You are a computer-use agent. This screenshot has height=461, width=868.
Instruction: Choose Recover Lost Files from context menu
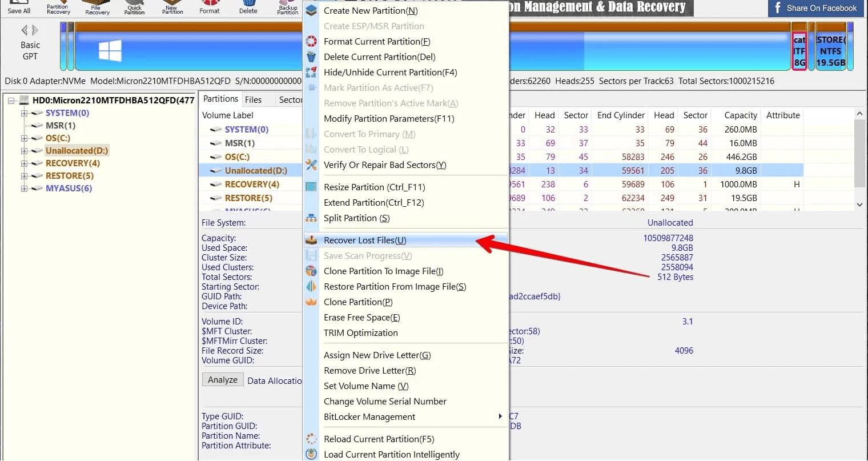[x=365, y=240]
